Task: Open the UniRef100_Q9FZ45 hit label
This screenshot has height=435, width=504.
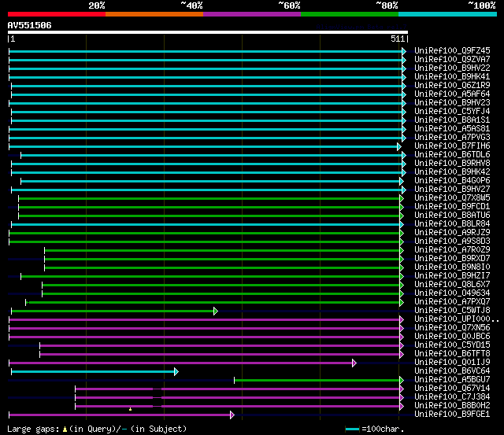Action: coord(451,51)
